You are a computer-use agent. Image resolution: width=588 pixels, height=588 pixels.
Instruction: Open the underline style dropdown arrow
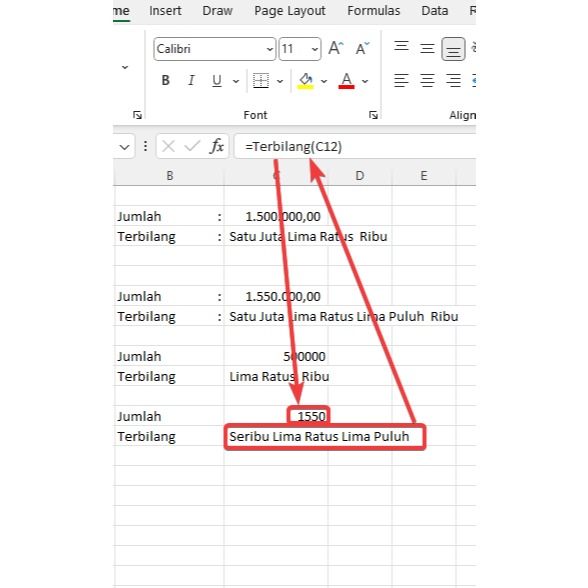pyautogui.click(x=236, y=81)
